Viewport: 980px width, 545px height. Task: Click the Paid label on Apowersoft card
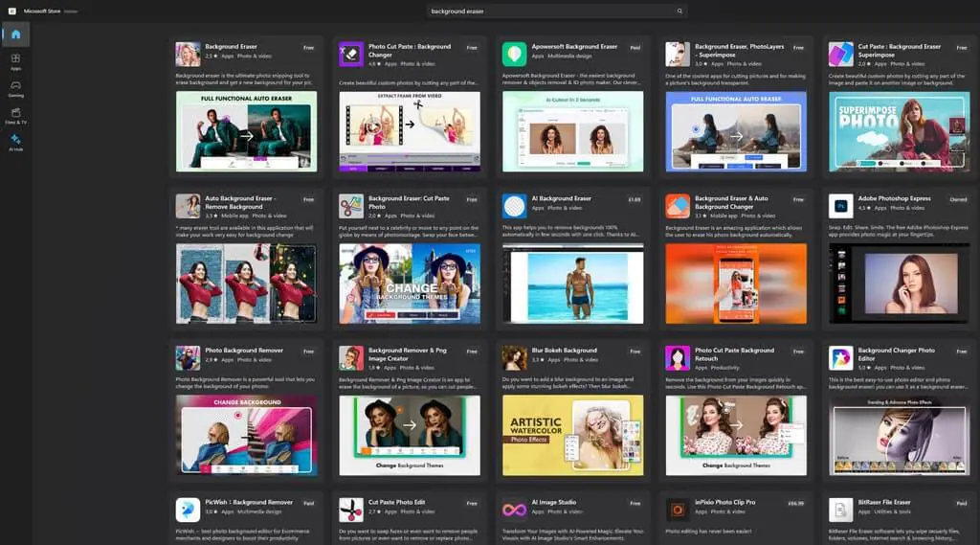[x=635, y=48]
